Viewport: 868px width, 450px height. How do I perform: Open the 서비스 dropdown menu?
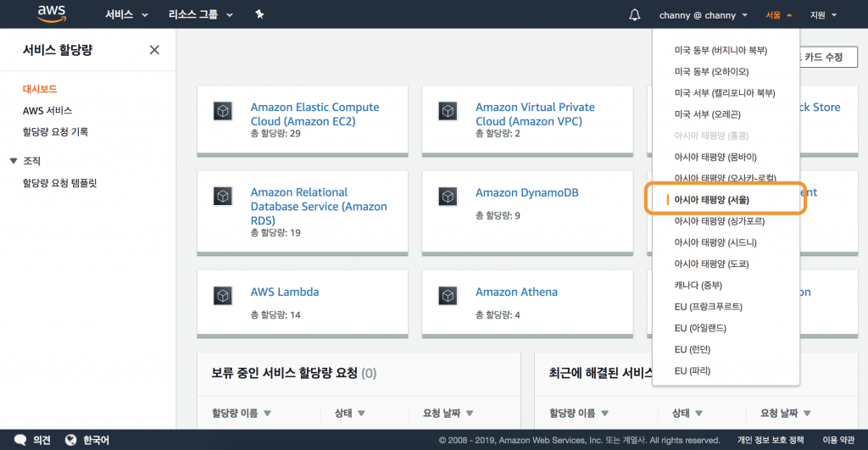click(x=126, y=15)
